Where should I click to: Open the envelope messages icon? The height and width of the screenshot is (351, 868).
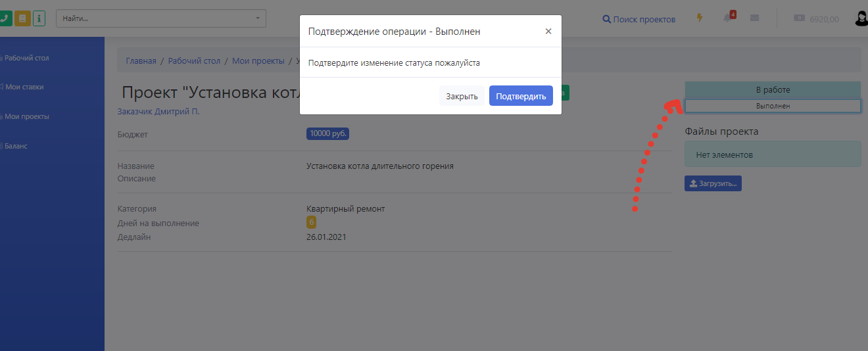(754, 18)
